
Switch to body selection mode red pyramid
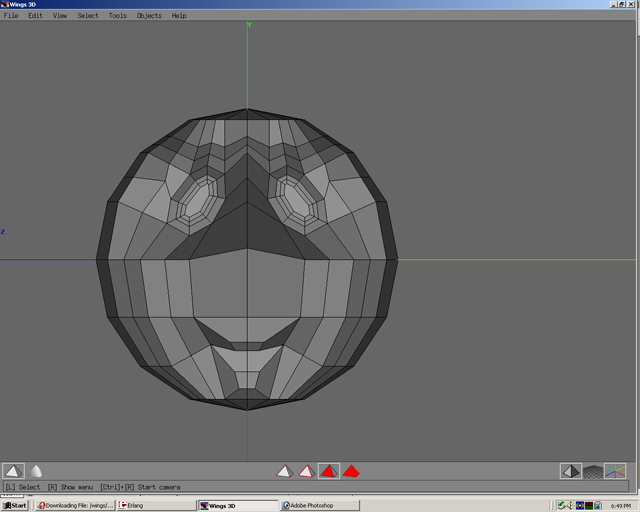coord(351,471)
